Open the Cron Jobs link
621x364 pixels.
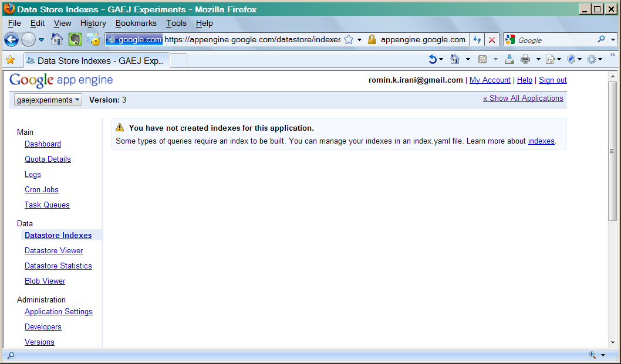42,189
